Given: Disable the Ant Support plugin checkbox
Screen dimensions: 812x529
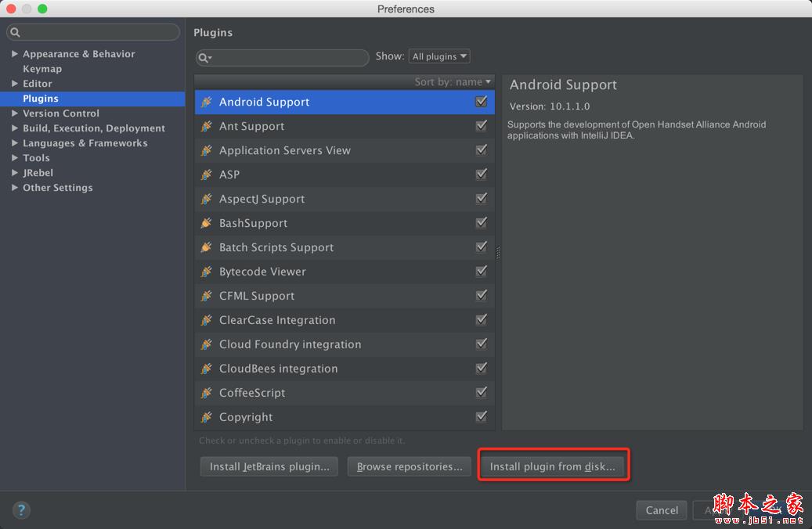Looking at the screenshot, I should point(481,126).
